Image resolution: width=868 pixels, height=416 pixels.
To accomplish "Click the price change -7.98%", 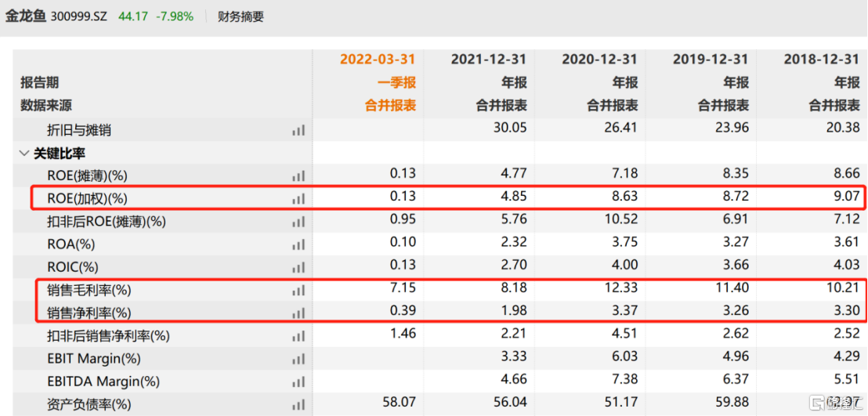I will click(x=175, y=16).
